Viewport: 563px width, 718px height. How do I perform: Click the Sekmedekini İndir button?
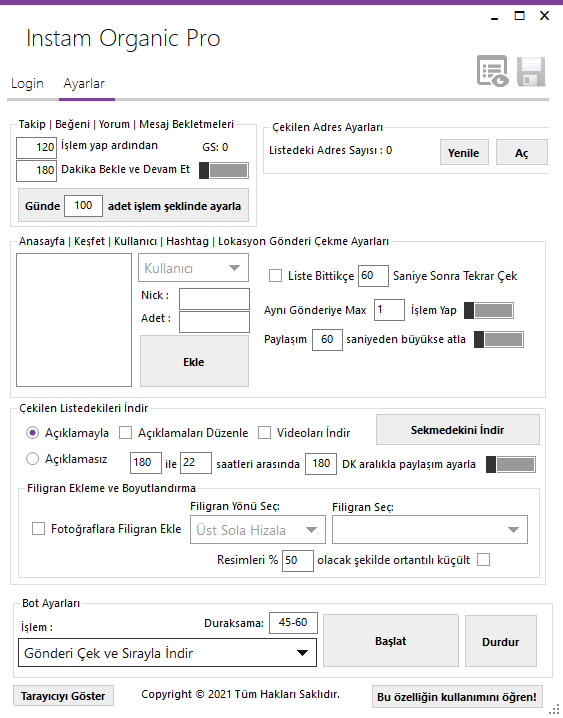pyautogui.click(x=457, y=430)
